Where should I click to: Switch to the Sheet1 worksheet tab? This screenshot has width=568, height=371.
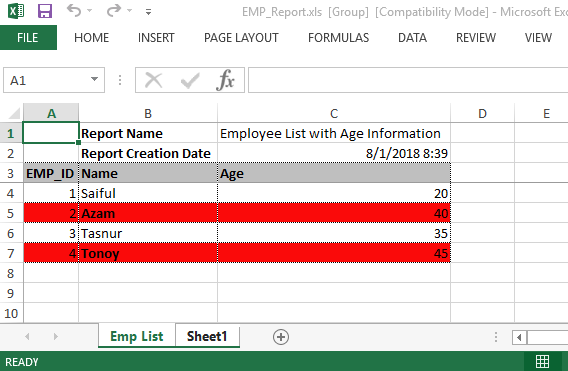[207, 336]
